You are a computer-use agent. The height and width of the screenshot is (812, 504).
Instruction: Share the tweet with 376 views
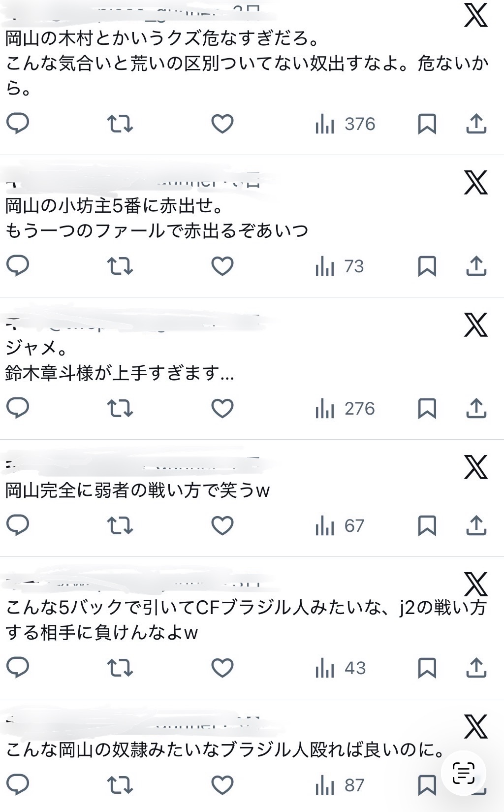point(476,124)
